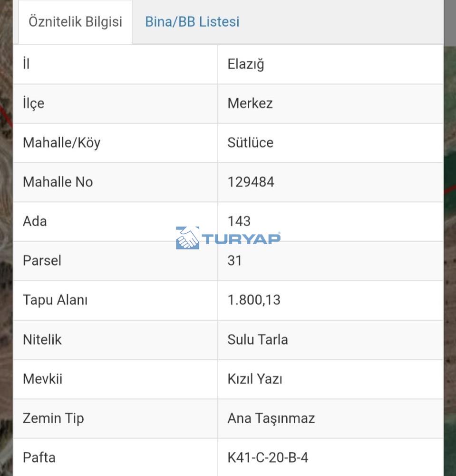This screenshot has height=476, width=456.
Task: Select the Kızıl Yazı Mevkii value
Action: pos(255,379)
